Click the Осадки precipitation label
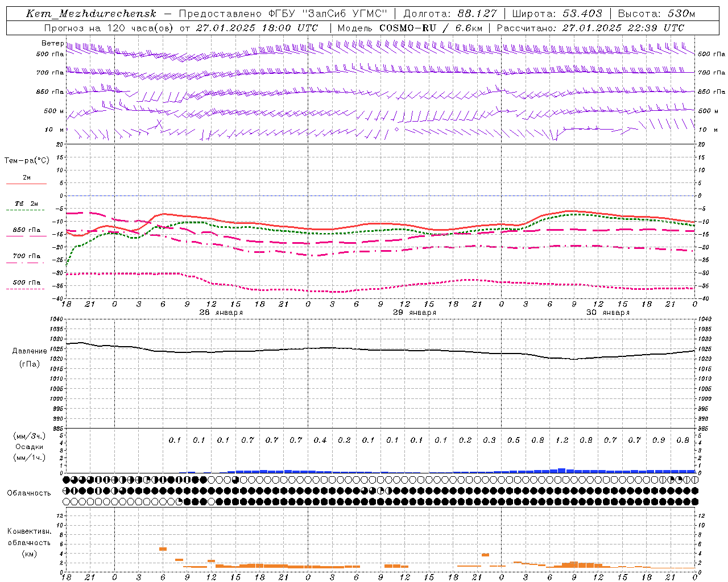Viewport: 728px width, 582px height. pos(30,447)
